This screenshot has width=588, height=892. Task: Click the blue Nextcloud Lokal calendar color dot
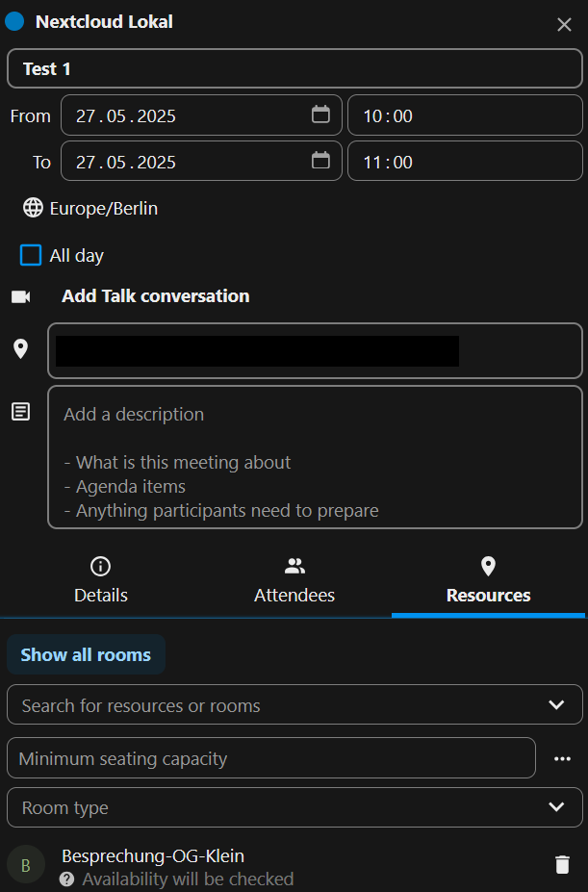click(14, 21)
